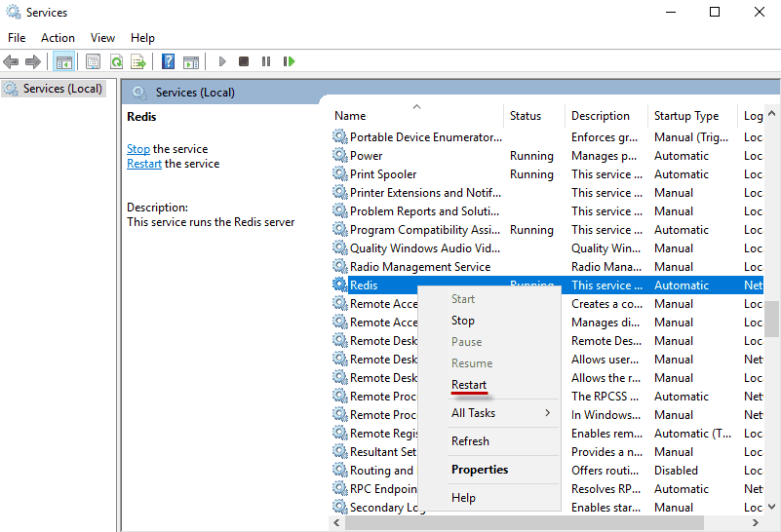781x532 pixels.
Task: Select Quality Windows Audio Vid... row
Action: [547, 248]
